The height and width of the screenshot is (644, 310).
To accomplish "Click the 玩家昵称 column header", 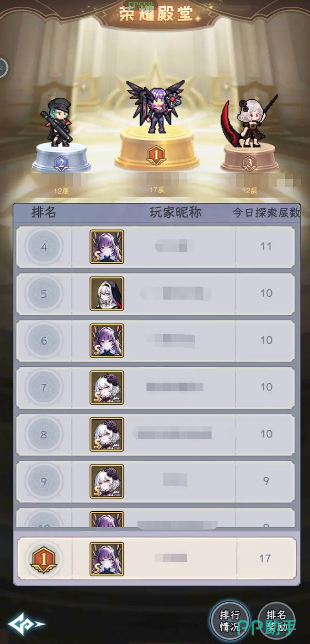I will click(x=175, y=212).
